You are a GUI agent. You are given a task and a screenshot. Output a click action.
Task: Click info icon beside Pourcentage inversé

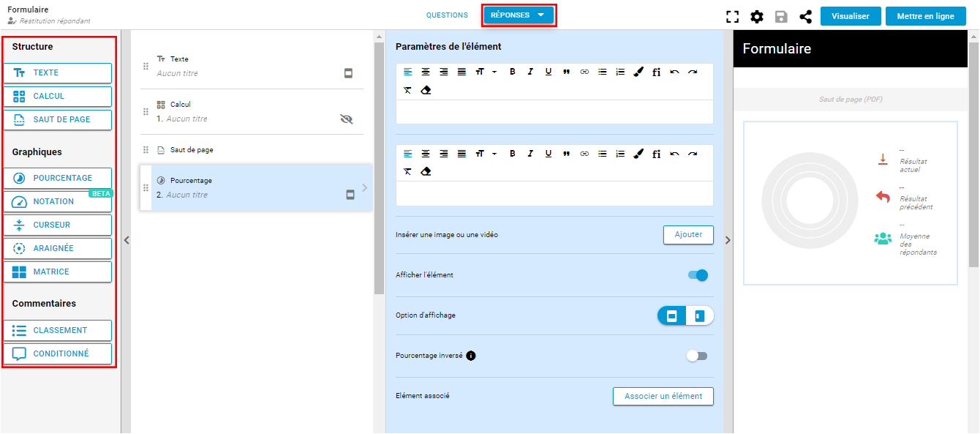[x=471, y=356]
